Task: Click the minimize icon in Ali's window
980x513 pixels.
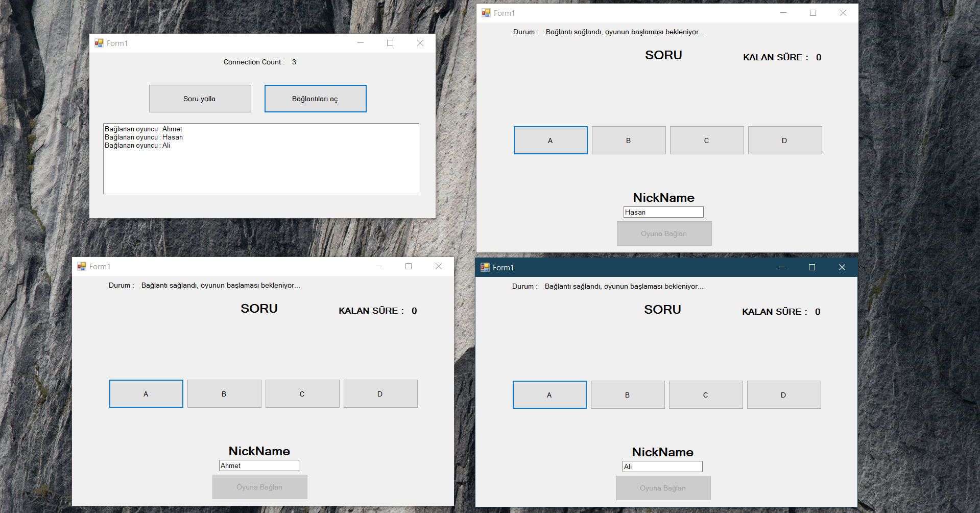Action: (783, 267)
